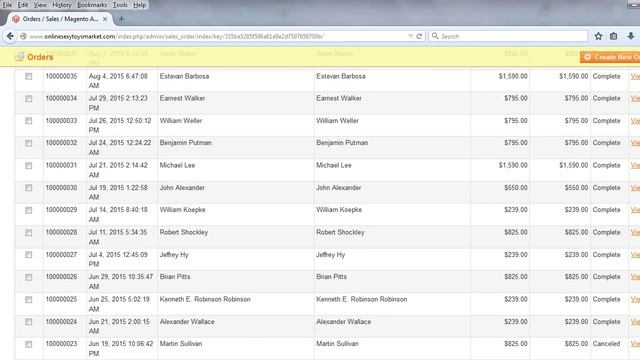Tick checkbox next to order 100000030
Screen dimensions: 640x360
point(29,188)
